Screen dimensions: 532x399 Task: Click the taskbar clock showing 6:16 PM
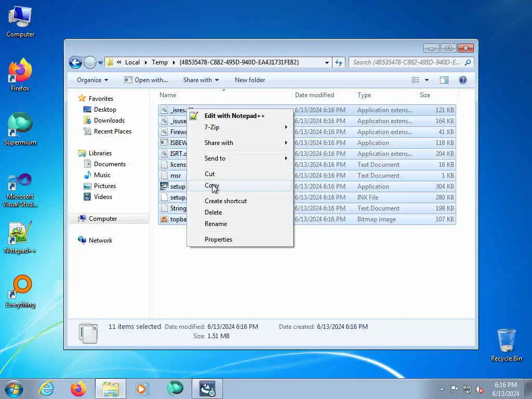[x=506, y=389]
